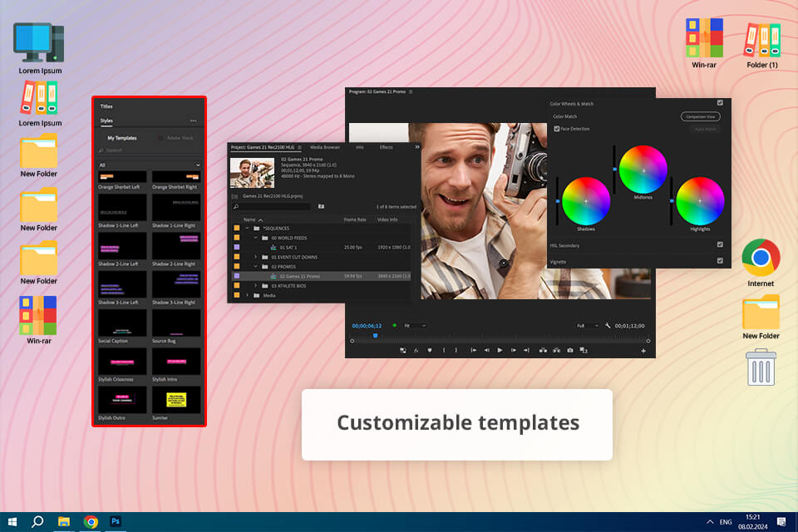Toggle the Face Detection checkbox
Screen dimensions: 798x532
(x=557, y=129)
